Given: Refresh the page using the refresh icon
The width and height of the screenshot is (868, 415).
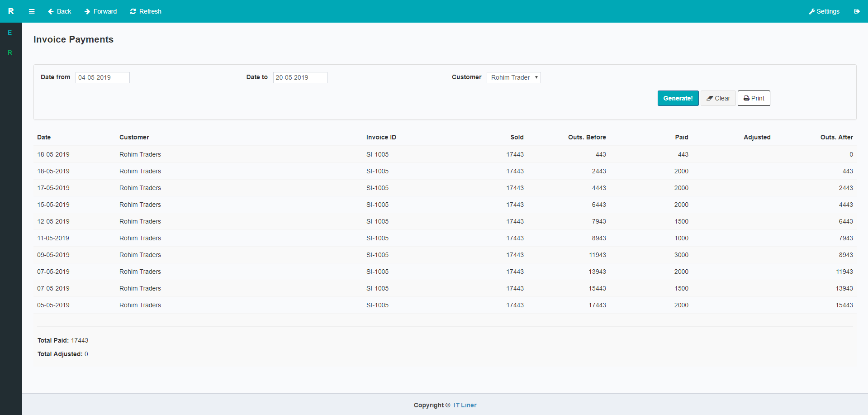Looking at the screenshot, I should tap(132, 11).
